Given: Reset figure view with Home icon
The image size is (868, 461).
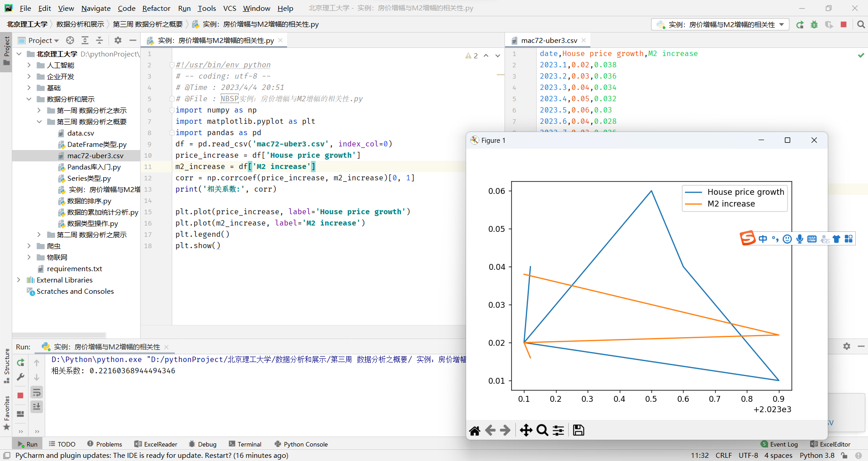Looking at the screenshot, I should (475, 430).
